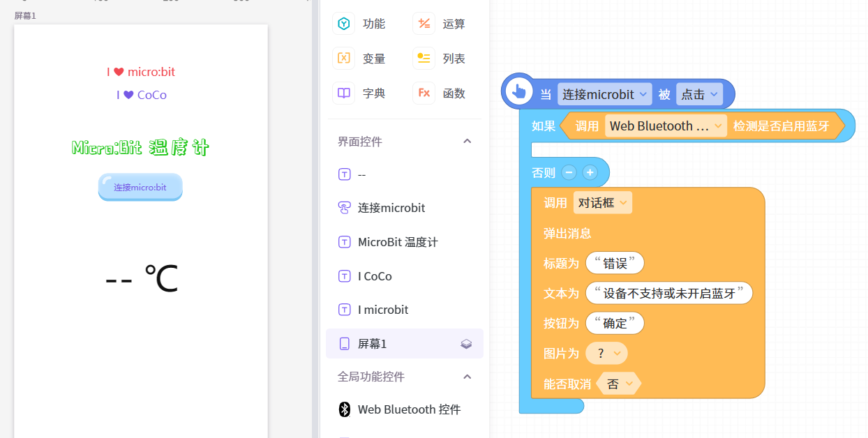868x438 pixels.
Task: Select the 屏幕1 row in widget list
Action: coord(405,344)
